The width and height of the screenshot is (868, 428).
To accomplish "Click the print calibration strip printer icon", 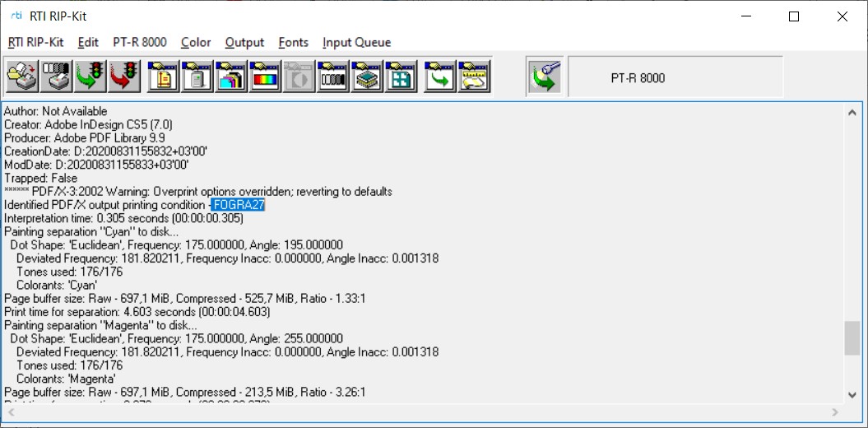I will click(57, 77).
